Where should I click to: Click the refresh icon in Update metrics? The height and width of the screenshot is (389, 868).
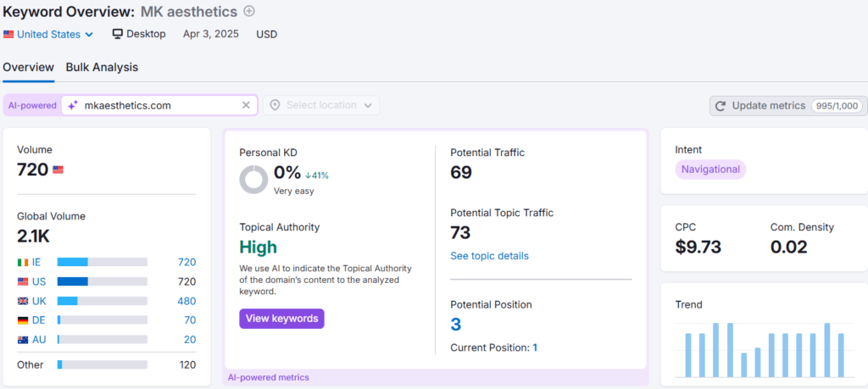721,106
